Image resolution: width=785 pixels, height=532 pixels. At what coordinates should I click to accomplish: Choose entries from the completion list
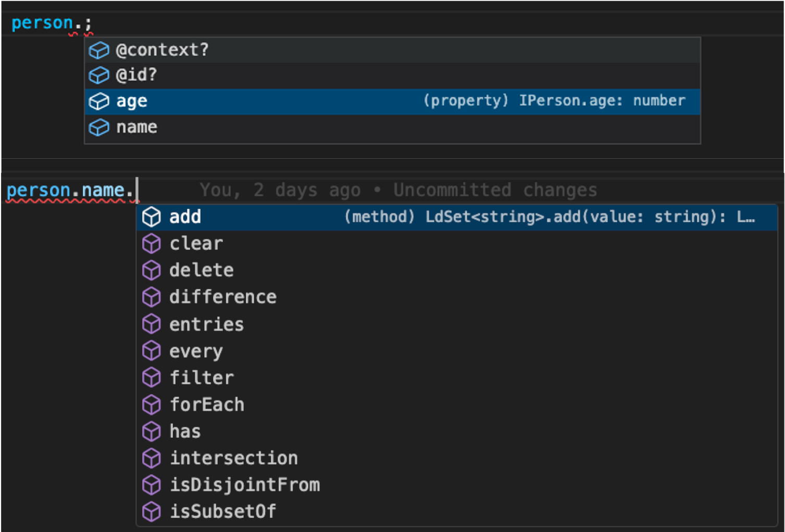(206, 324)
